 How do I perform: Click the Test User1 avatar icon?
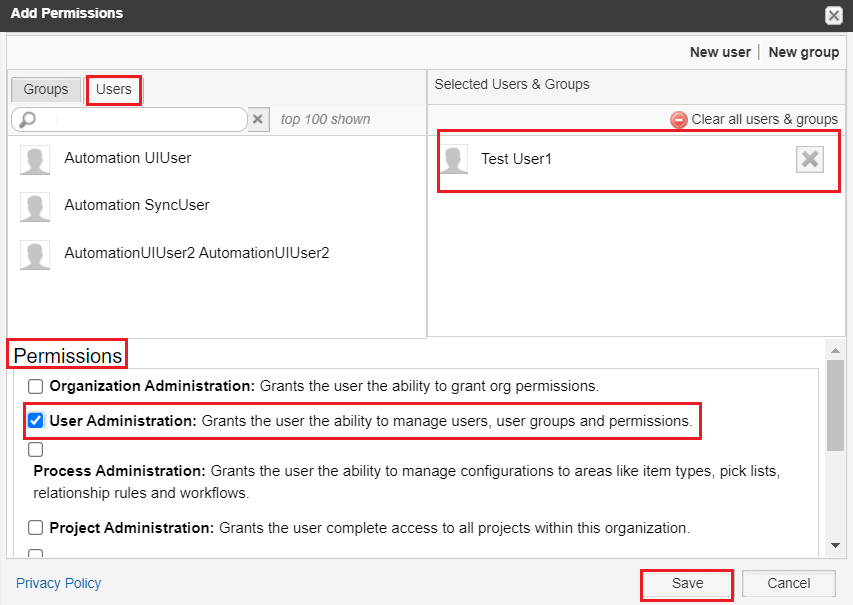(x=454, y=160)
